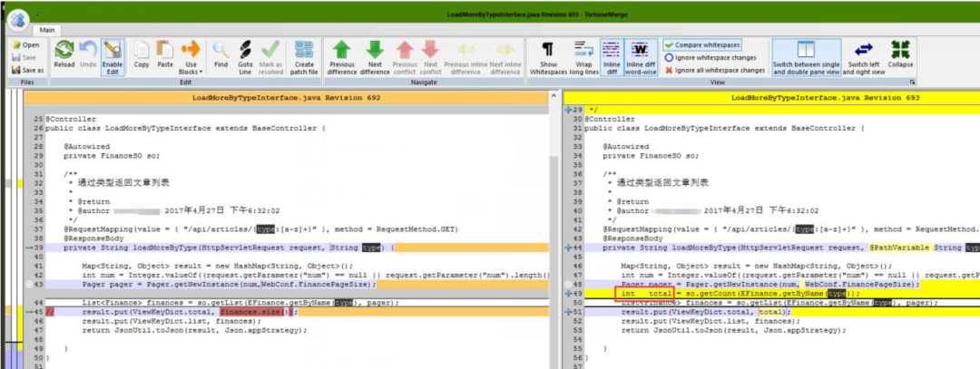The image size is (980, 369).
Task: Switch left and right view
Action: point(864,57)
